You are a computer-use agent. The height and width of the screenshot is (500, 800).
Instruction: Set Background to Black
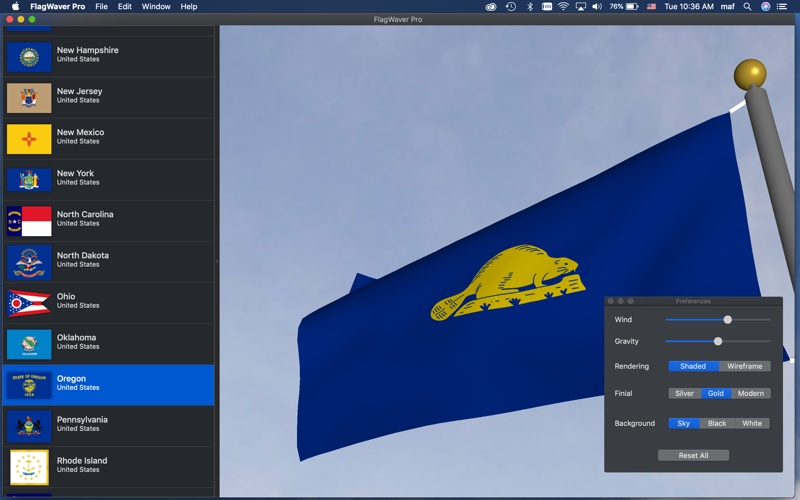tap(717, 423)
